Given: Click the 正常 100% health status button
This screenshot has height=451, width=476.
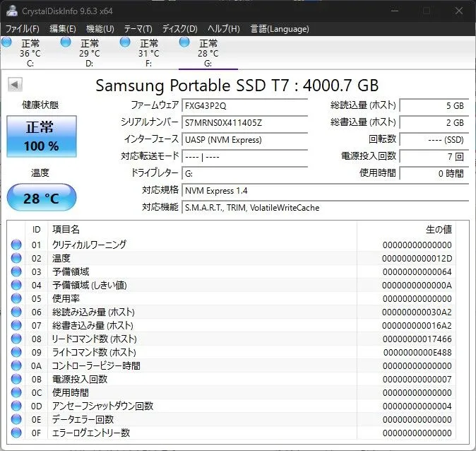Looking at the screenshot, I should [42, 136].
